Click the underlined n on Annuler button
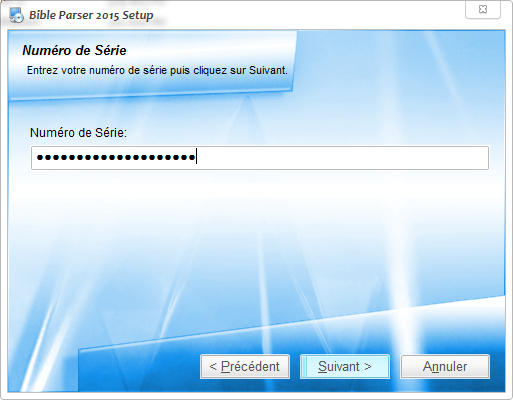 pos(435,367)
